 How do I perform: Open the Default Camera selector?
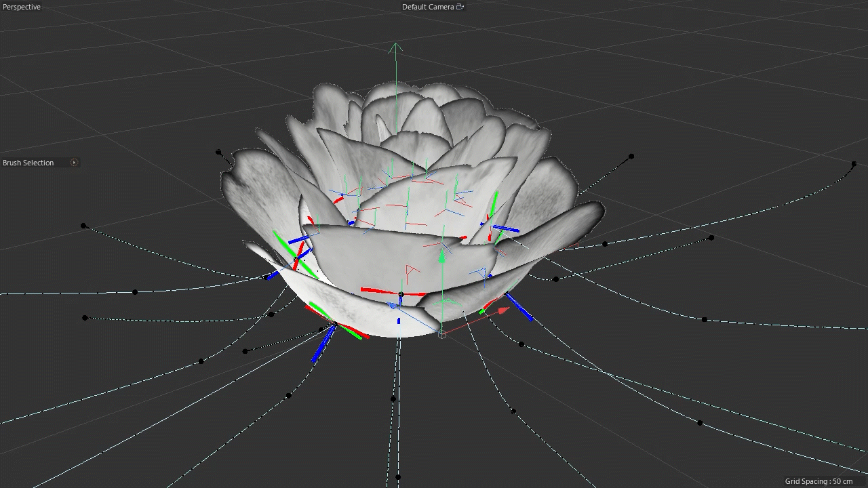(428, 7)
